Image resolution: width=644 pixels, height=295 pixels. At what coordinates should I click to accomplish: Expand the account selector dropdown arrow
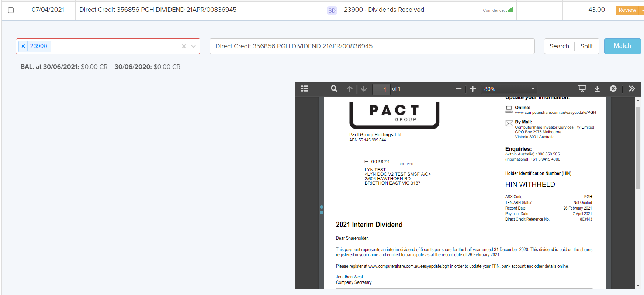[193, 46]
